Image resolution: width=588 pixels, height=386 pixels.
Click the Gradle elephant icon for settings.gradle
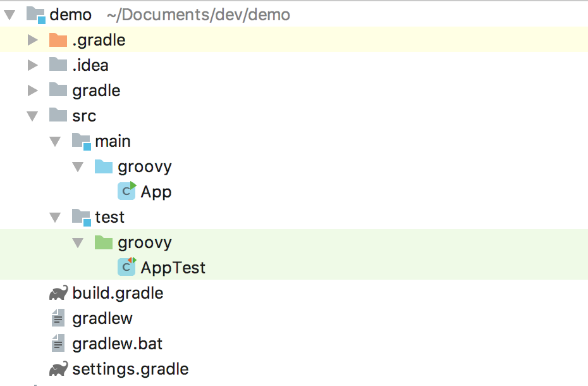[58, 368]
